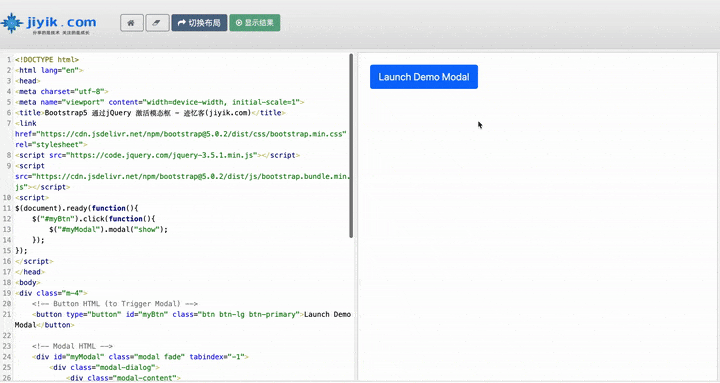Click the meta viewport code line
Image resolution: width=720 pixels, height=383 pixels.
pos(159,102)
